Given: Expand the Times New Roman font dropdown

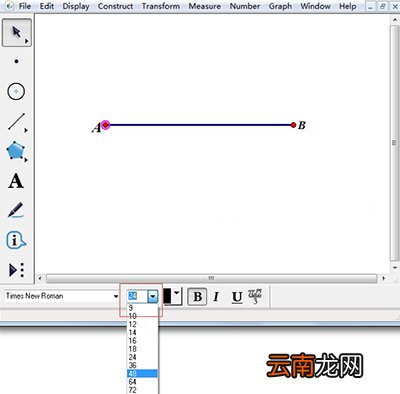Looking at the screenshot, I should tap(116, 296).
